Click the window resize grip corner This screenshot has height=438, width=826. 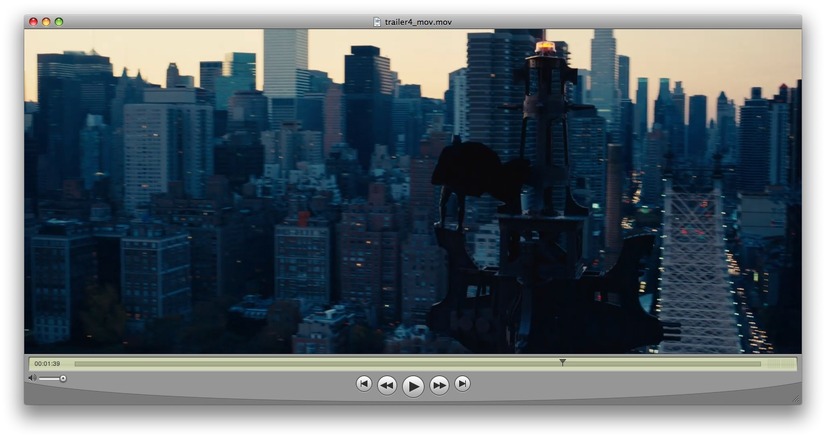796,400
